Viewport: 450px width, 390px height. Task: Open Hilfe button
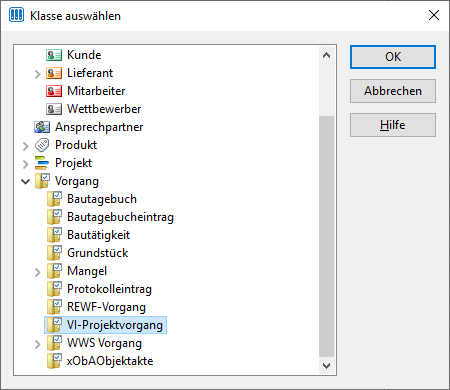(x=393, y=125)
